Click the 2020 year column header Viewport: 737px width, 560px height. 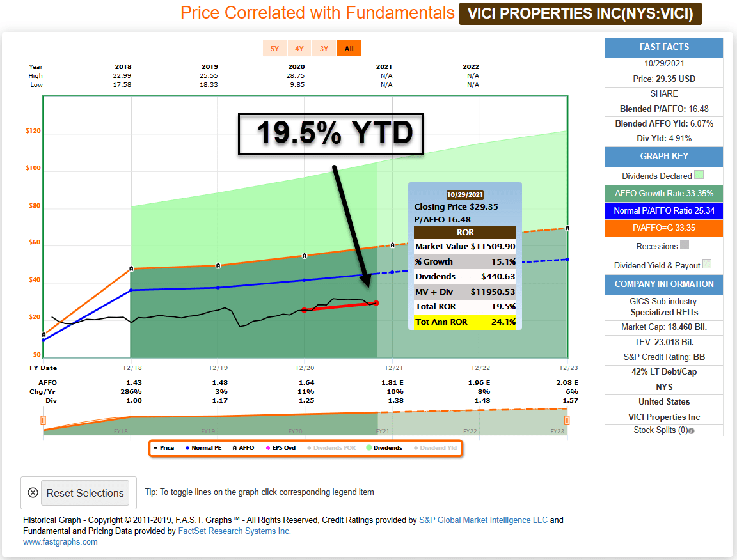(296, 66)
